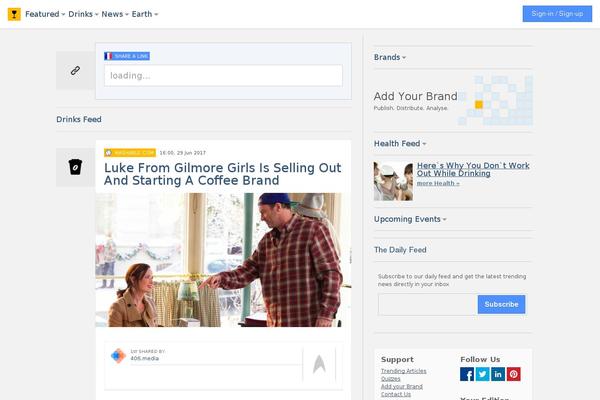
Task: Click the more Health link
Action: [x=438, y=183]
